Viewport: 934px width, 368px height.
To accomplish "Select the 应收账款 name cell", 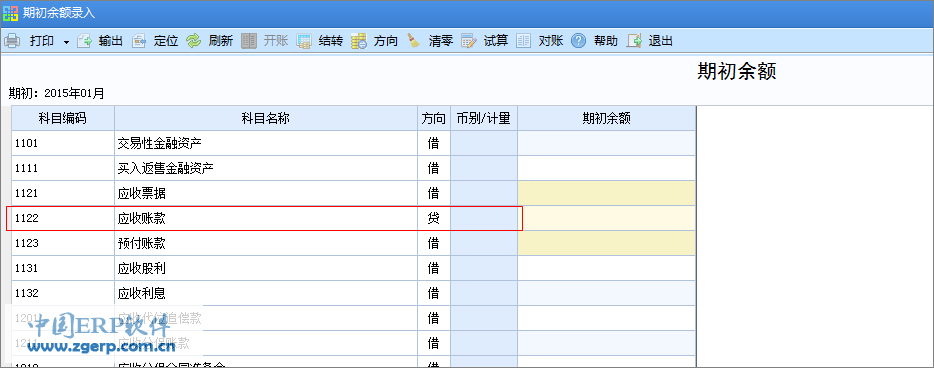I will [x=266, y=218].
